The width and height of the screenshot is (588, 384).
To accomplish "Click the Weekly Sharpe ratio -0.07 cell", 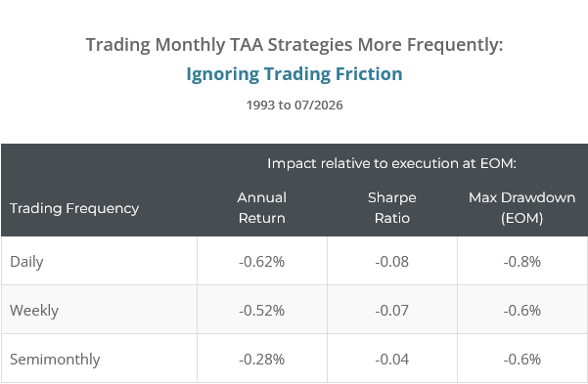I will pos(392,310).
